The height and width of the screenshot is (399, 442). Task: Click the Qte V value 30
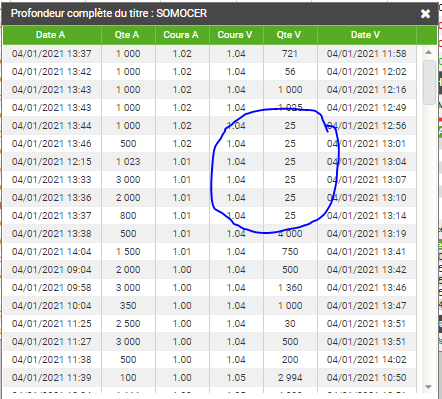pos(290,324)
